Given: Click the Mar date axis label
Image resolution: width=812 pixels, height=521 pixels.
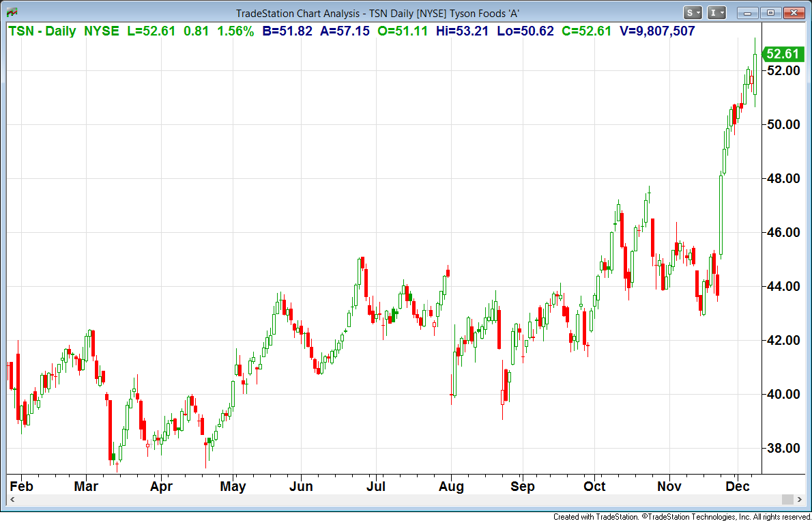Looking at the screenshot, I should click(x=86, y=487).
